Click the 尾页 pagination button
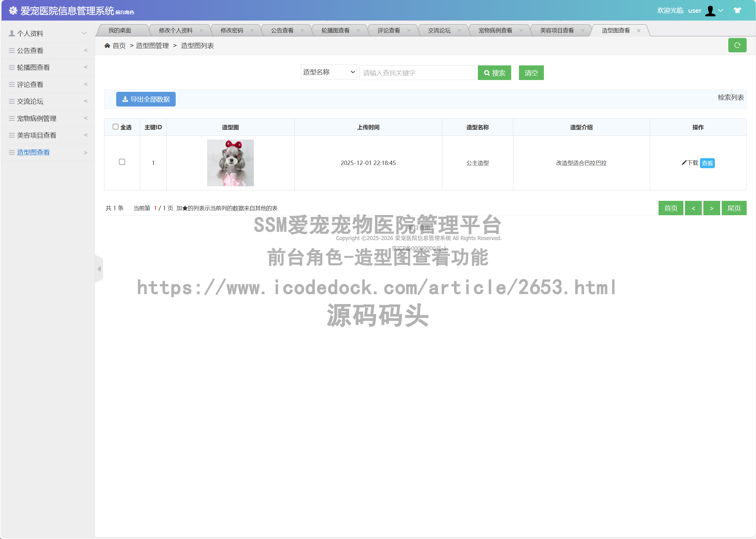756x539 pixels. tap(734, 208)
